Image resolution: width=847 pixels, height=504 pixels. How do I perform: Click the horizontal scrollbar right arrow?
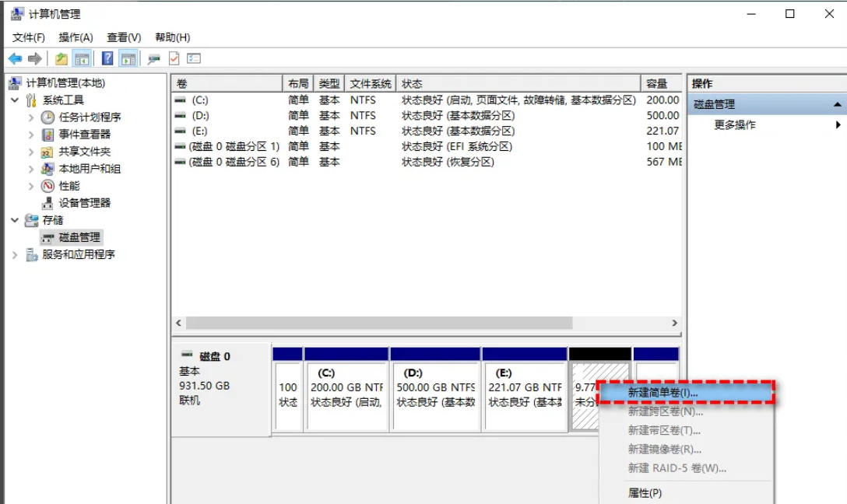coord(674,323)
